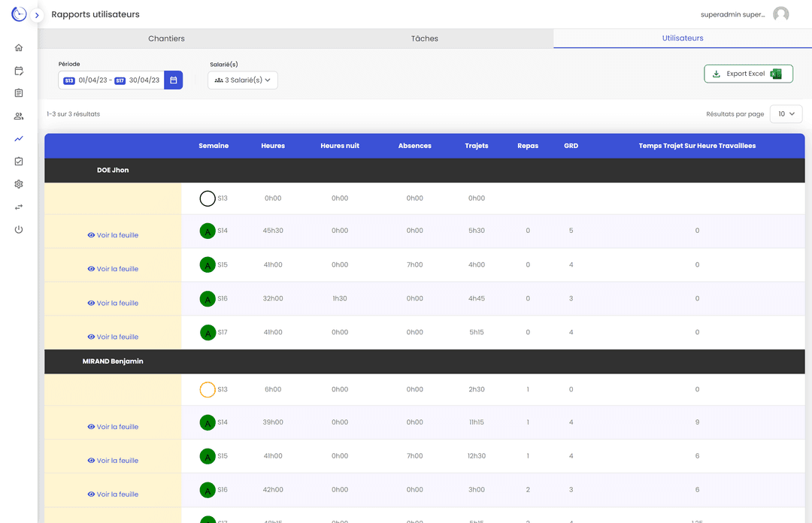This screenshot has height=523, width=812.
Task: View DOE Jhon's sheet for week S14
Action: tap(113, 235)
